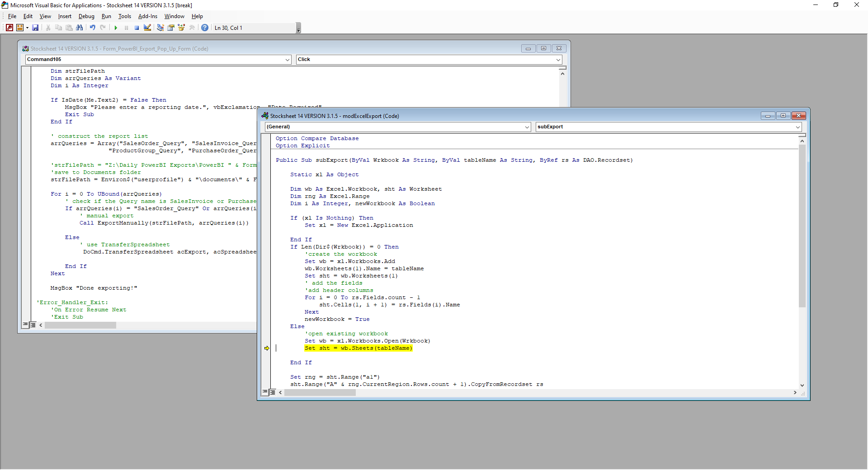
Task: Click the Reset (stop) square icon
Action: (x=137, y=28)
